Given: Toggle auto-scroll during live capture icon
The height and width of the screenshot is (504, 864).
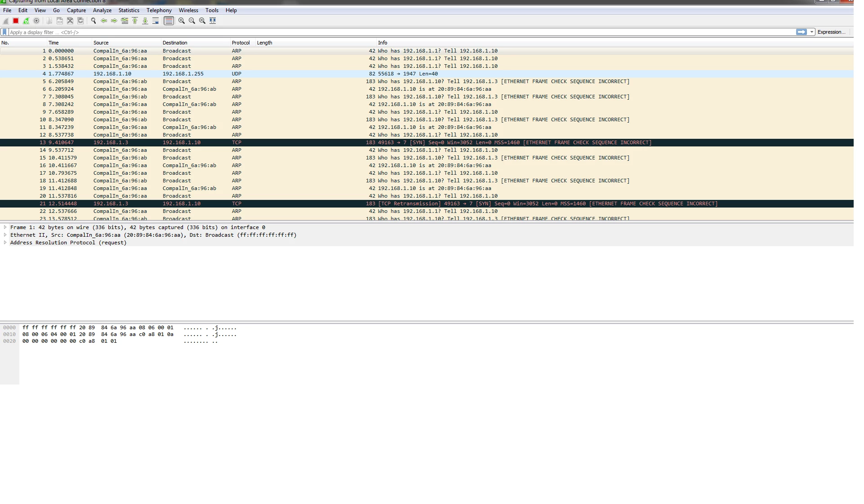Looking at the screenshot, I should tap(156, 21).
